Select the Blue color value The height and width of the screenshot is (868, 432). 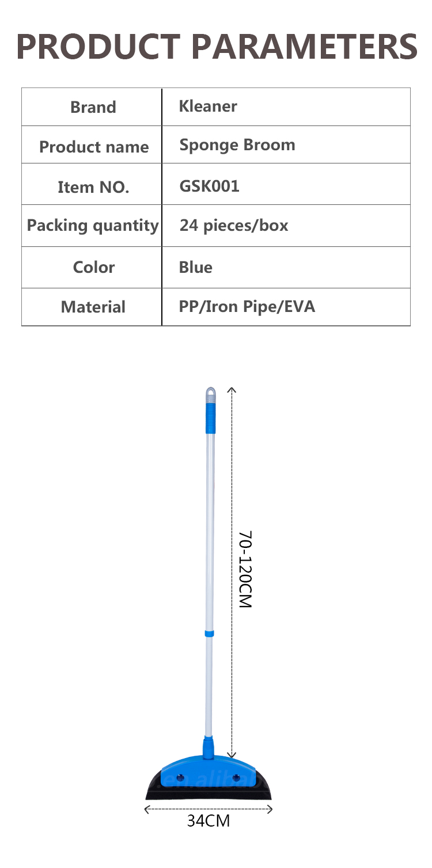tap(196, 267)
